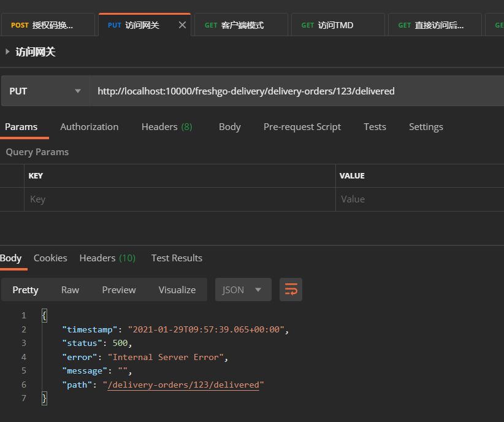Click line number 4 in response gutter
The image size is (504, 422).
24,357
